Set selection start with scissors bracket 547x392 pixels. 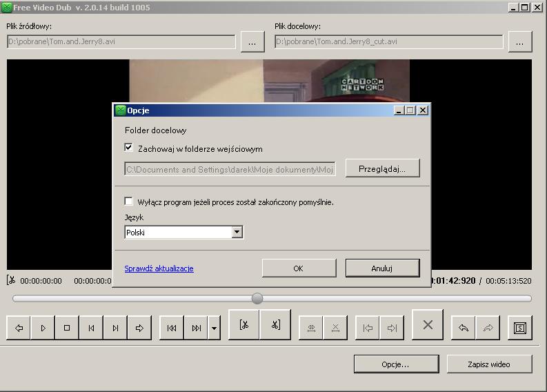point(244,324)
